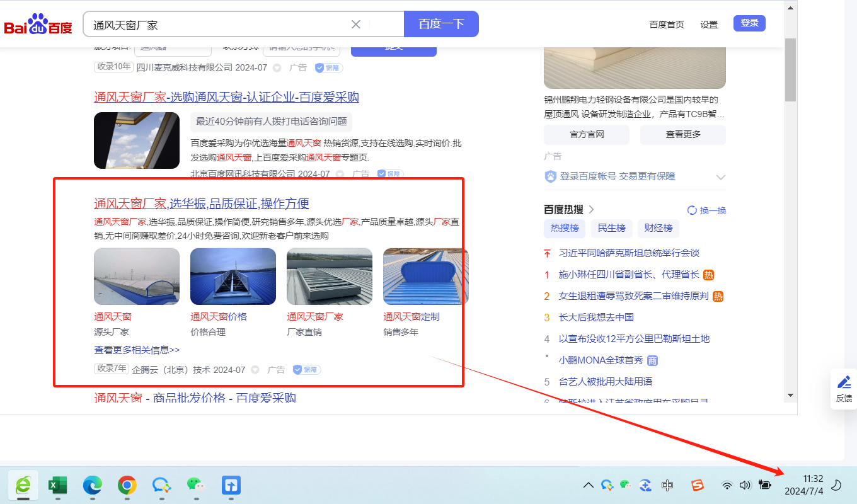Show hidden tray icons chevron

coord(588,484)
